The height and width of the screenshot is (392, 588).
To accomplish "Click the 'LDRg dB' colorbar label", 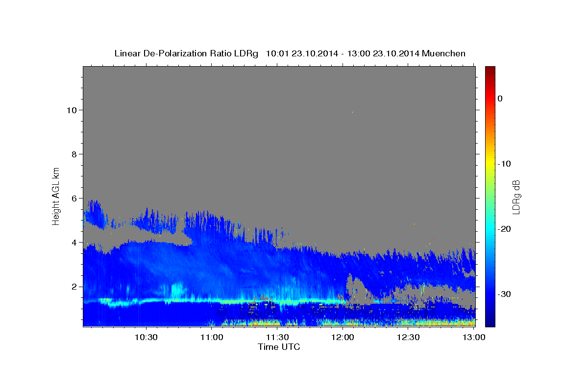I will coord(516,197).
